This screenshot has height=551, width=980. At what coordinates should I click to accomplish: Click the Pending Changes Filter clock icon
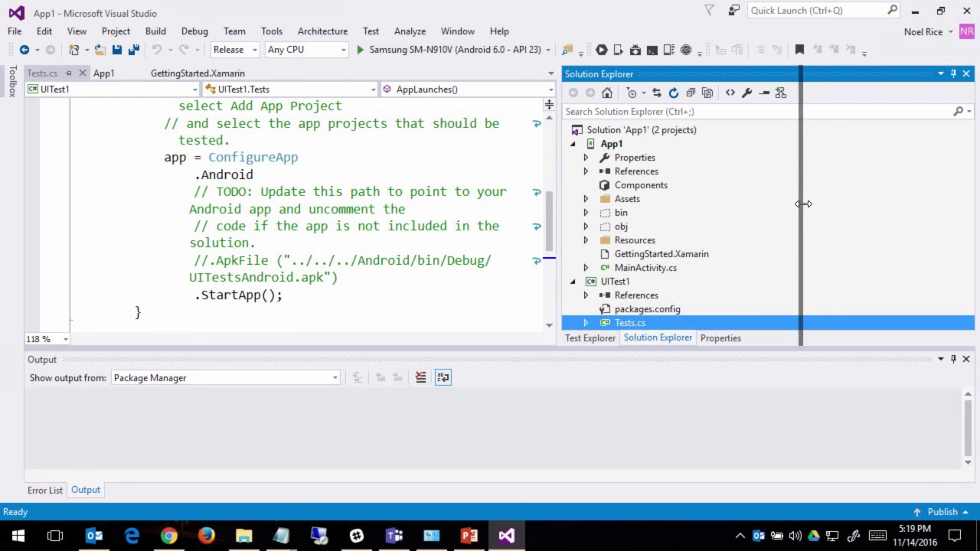632,93
